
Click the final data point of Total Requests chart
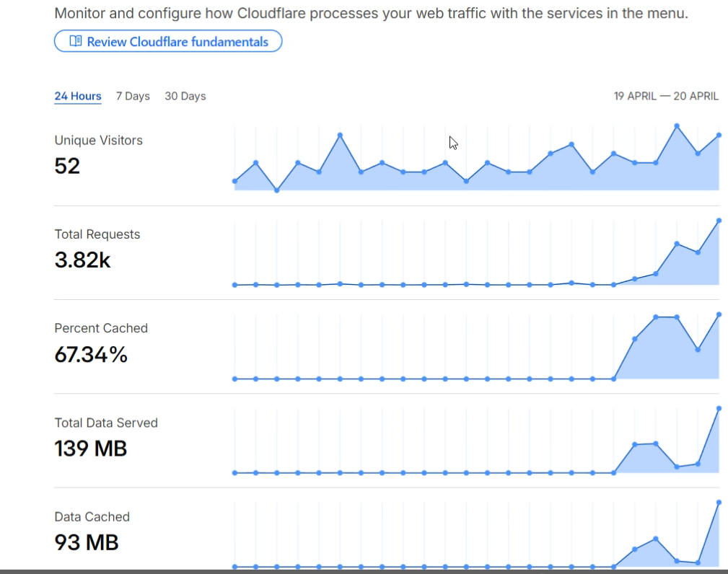(719, 221)
